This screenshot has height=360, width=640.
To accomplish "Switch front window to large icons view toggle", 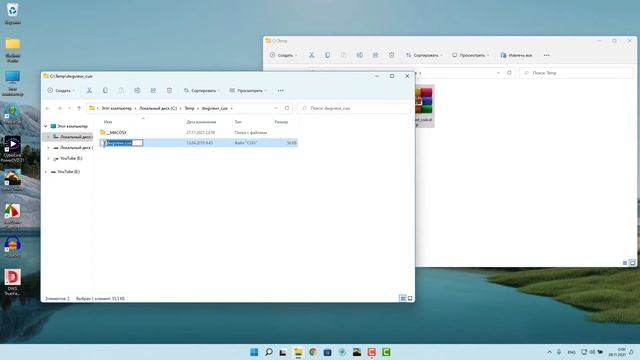I will click(410, 298).
